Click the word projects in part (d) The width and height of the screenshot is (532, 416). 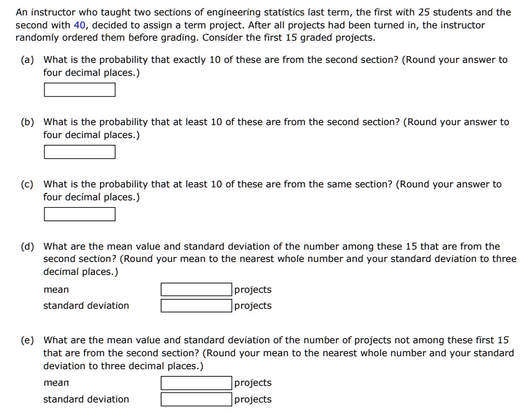252,289
